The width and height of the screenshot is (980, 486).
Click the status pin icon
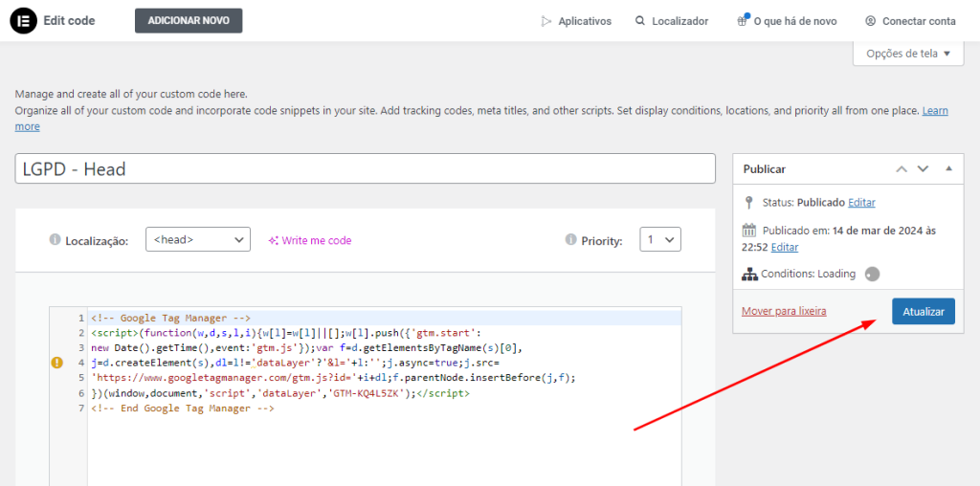coord(749,203)
